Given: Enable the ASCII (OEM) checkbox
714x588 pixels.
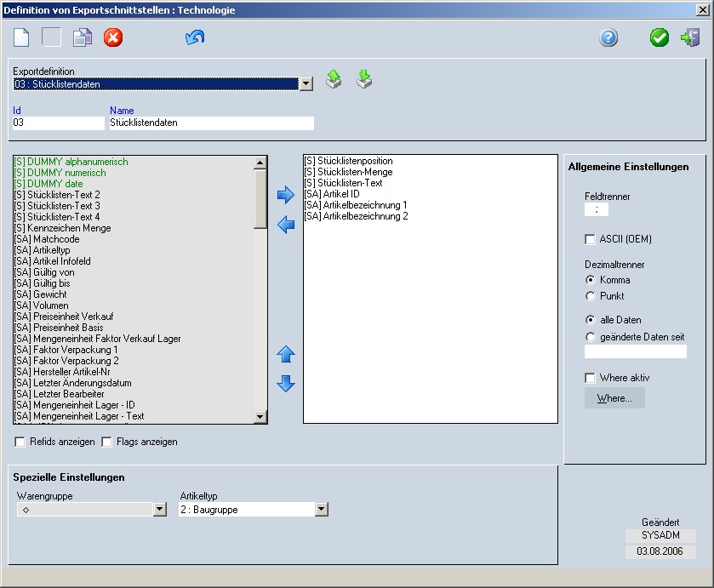Looking at the screenshot, I should (590, 240).
